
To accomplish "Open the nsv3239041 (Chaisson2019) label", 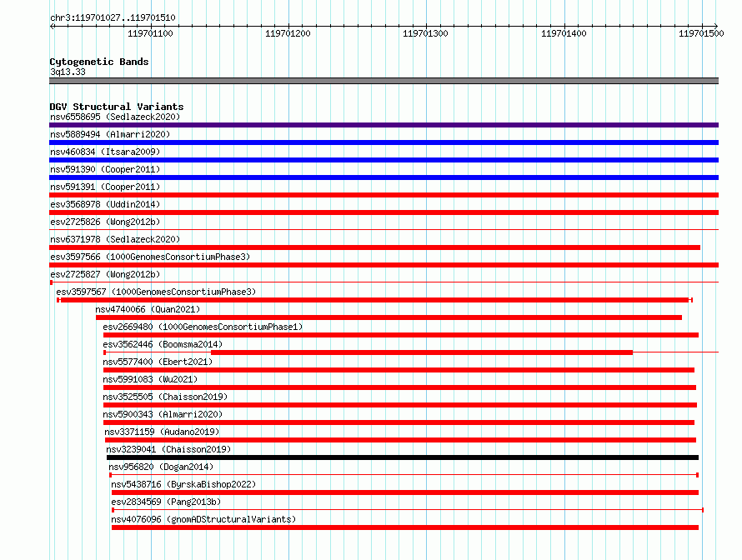I will click(168, 449).
